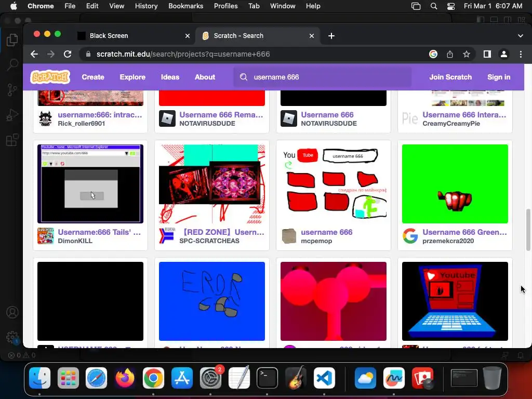
Task: Click author name przemekcra2020
Action: [x=448, y=241]
